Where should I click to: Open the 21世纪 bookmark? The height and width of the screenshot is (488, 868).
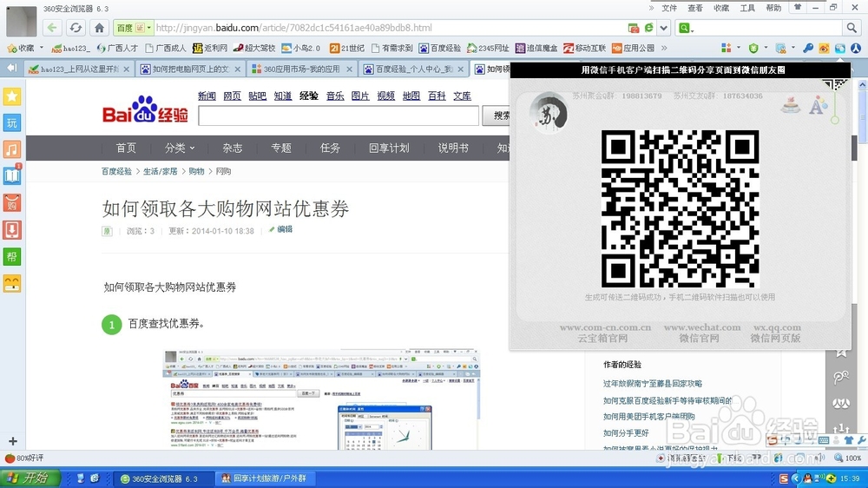tap(347, 48)
